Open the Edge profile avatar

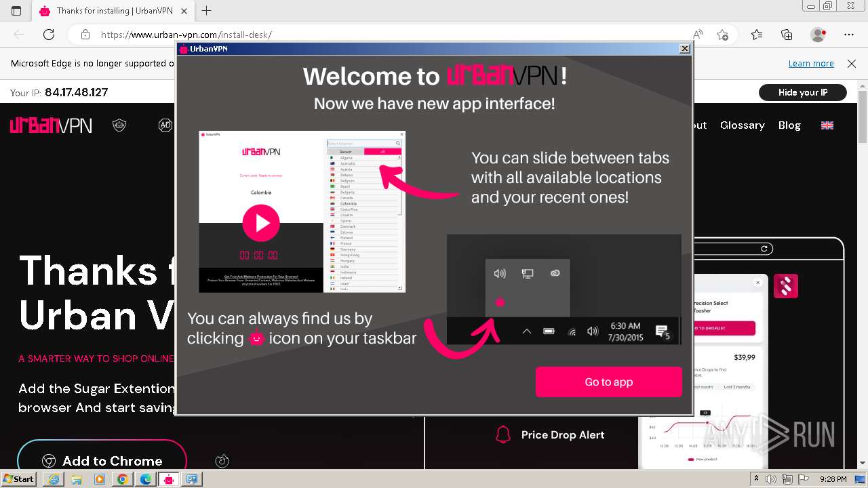click(x=818, y=35)
